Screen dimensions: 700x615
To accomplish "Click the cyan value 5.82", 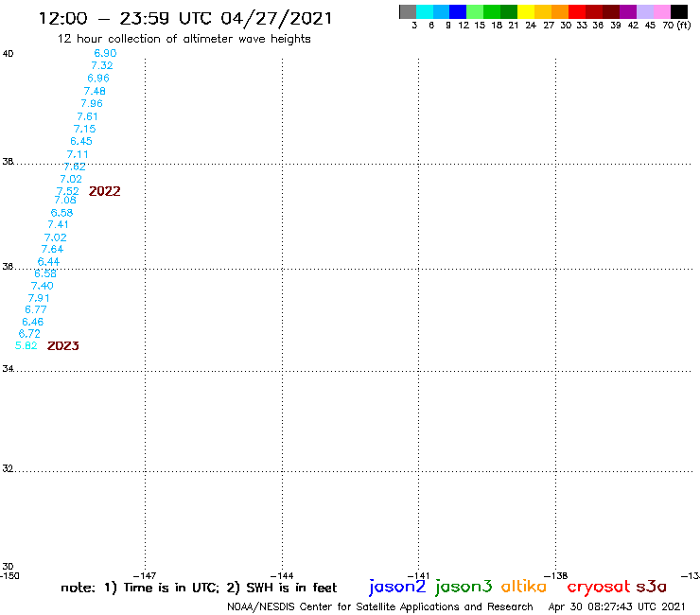I will tap(26, 345).
